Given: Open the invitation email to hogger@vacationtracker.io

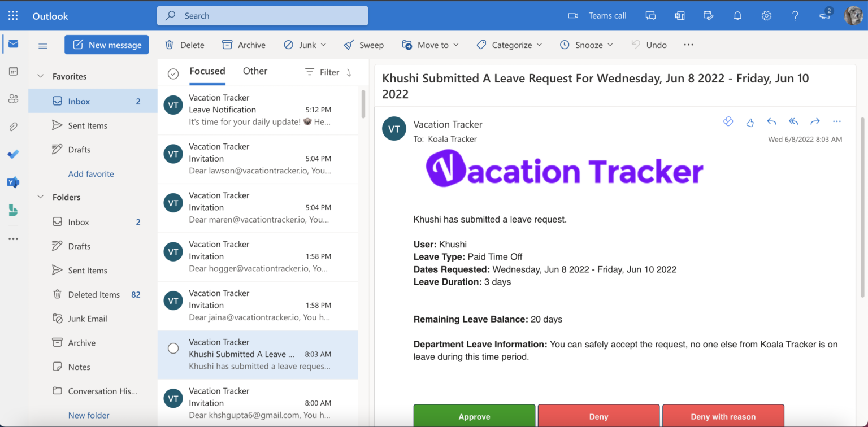Looking at the screenshot, I should coord(258,257).
